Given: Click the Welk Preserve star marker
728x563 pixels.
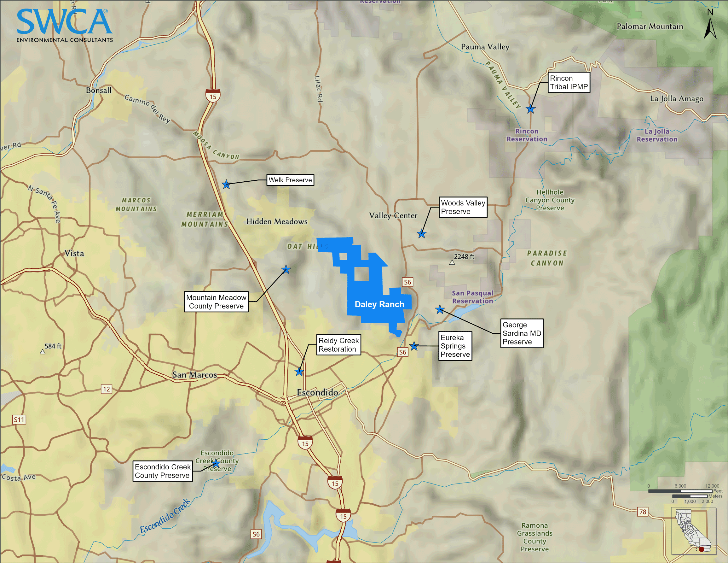Looking at the screenshot, I should click(226, 184).
